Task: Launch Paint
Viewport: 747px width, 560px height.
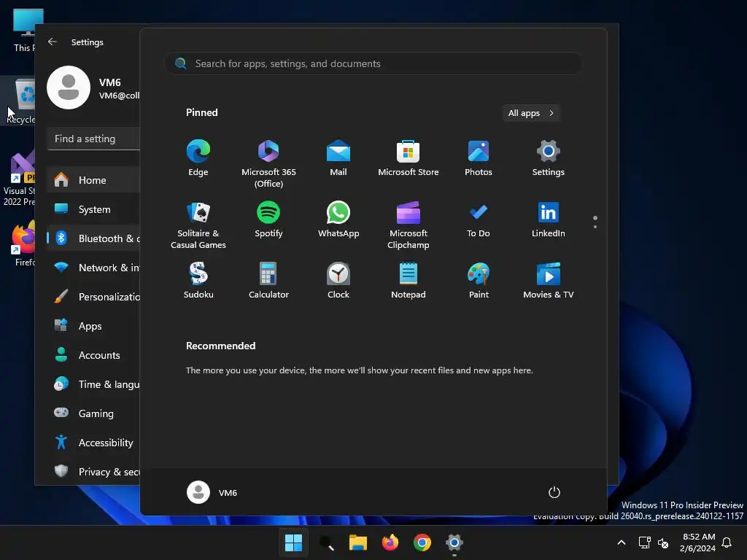Action: coord(479,281)
